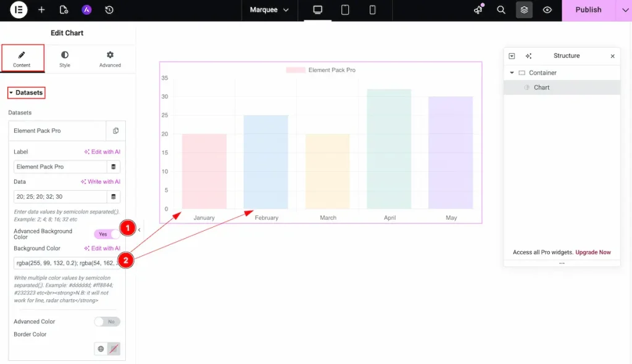Viewport: 632px width, 364px height.
Task: Switch to the Style tab
Action: [x=64, y=58]
